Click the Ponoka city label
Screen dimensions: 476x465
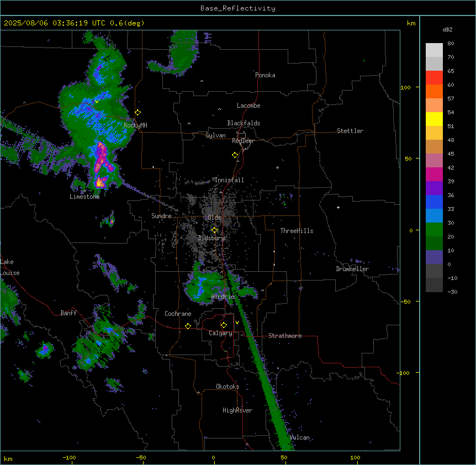click(x=265, y=75)
